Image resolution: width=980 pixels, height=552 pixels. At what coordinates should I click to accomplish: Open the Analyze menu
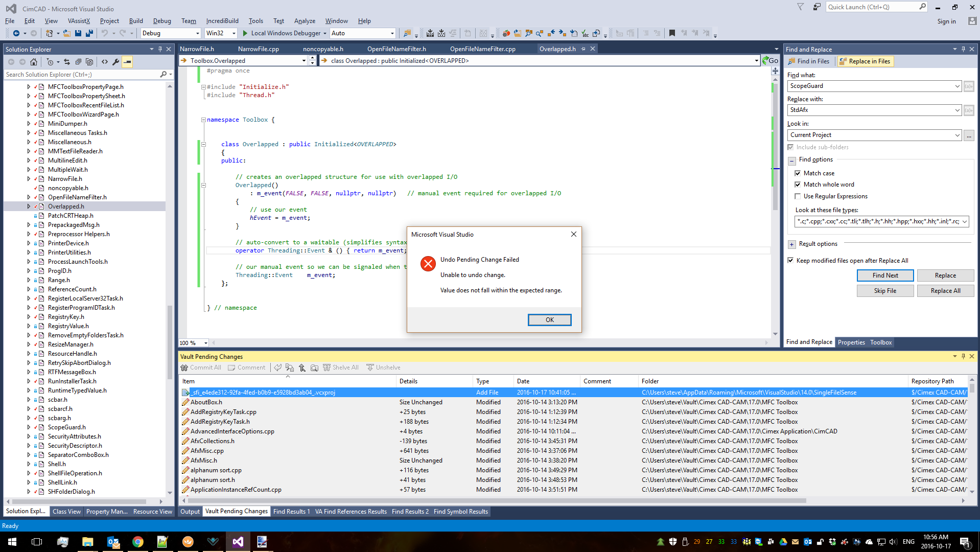point(305,21)
